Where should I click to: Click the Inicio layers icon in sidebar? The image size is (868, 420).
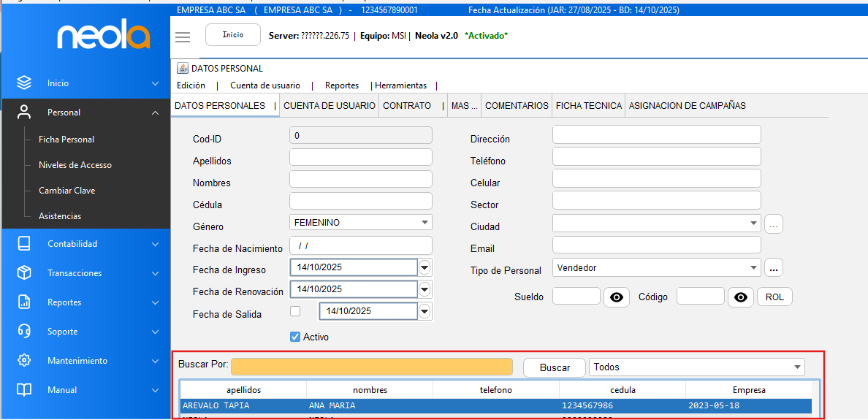click(24, 83)
